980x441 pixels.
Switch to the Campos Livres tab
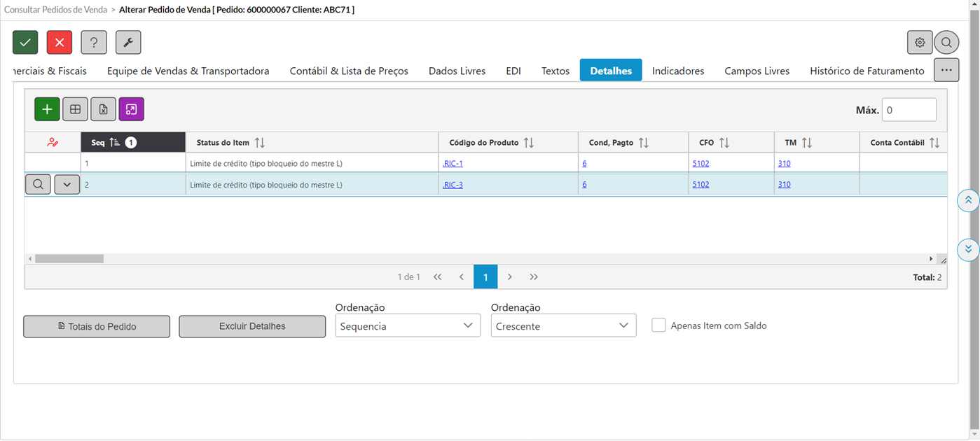coord(757,71)
